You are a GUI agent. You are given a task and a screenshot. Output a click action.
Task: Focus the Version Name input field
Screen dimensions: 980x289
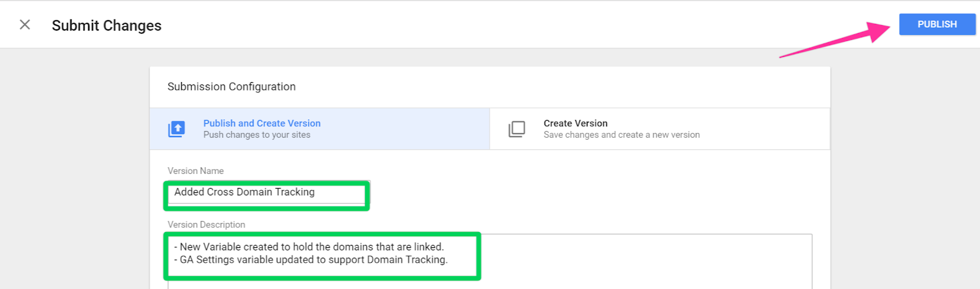[266, 192]
